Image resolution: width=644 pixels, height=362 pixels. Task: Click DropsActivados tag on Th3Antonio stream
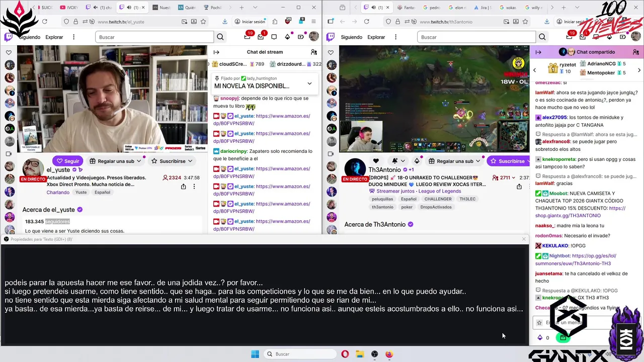coord(436,207)
